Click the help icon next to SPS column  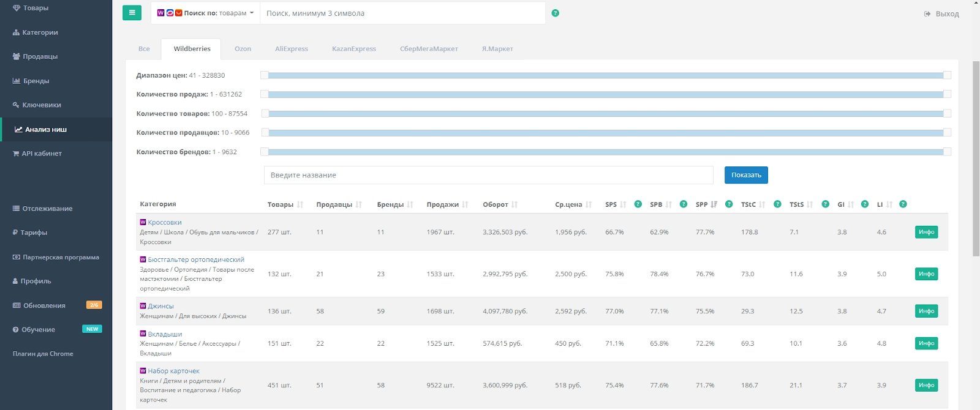[638, 204]
